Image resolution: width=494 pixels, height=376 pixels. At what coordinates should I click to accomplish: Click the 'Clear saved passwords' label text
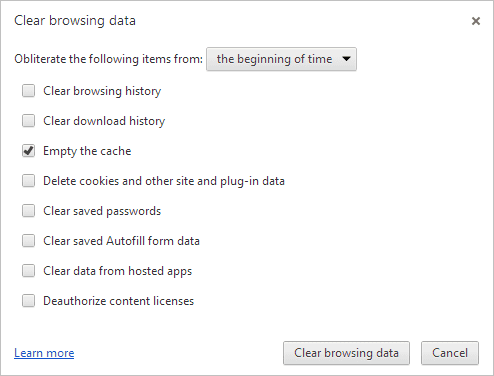[102, 211]
